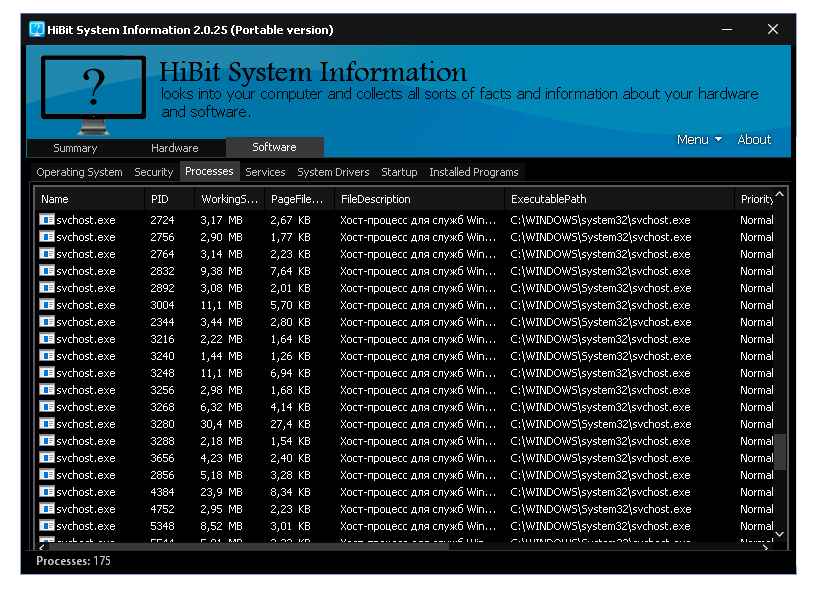Viewport: 814px width, 591px height.
Task: Select page file value 27,4 KB
Action: [290, 424]
